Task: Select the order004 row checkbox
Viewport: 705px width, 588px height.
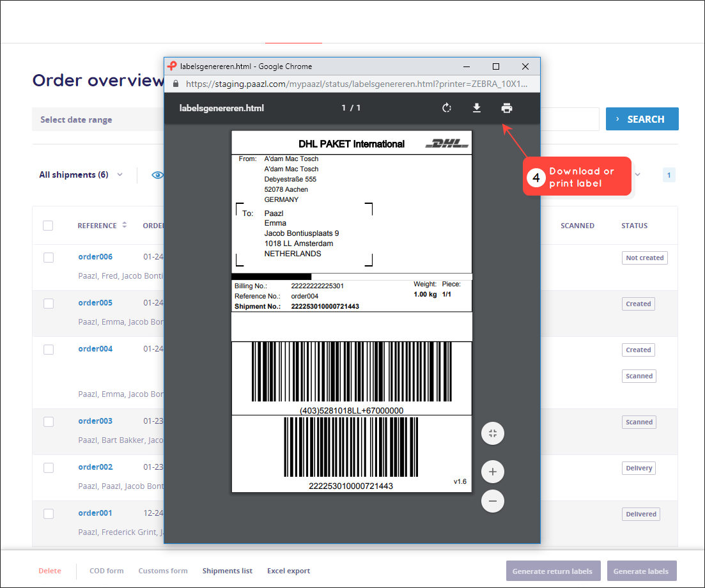Action: 49,350
